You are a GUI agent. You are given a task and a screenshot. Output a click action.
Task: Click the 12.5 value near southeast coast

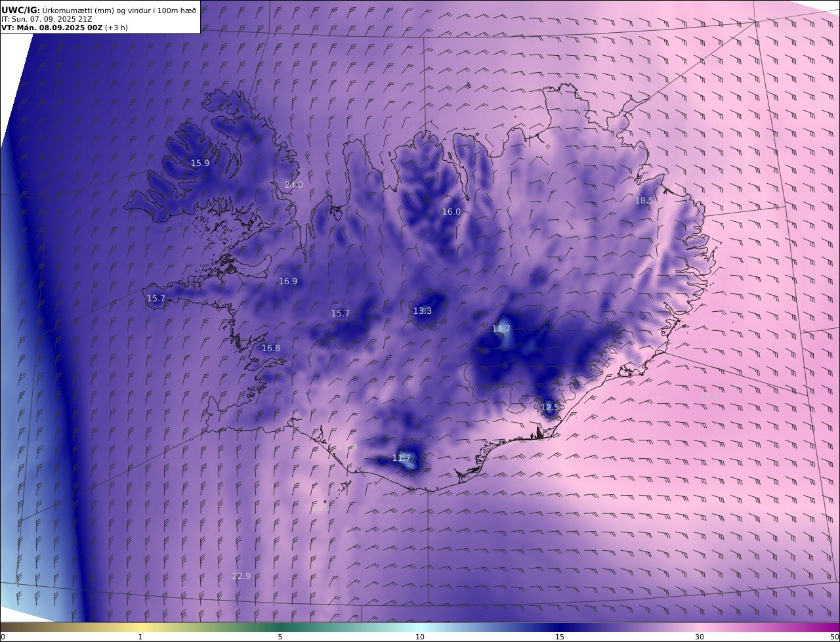pos(549,407)
